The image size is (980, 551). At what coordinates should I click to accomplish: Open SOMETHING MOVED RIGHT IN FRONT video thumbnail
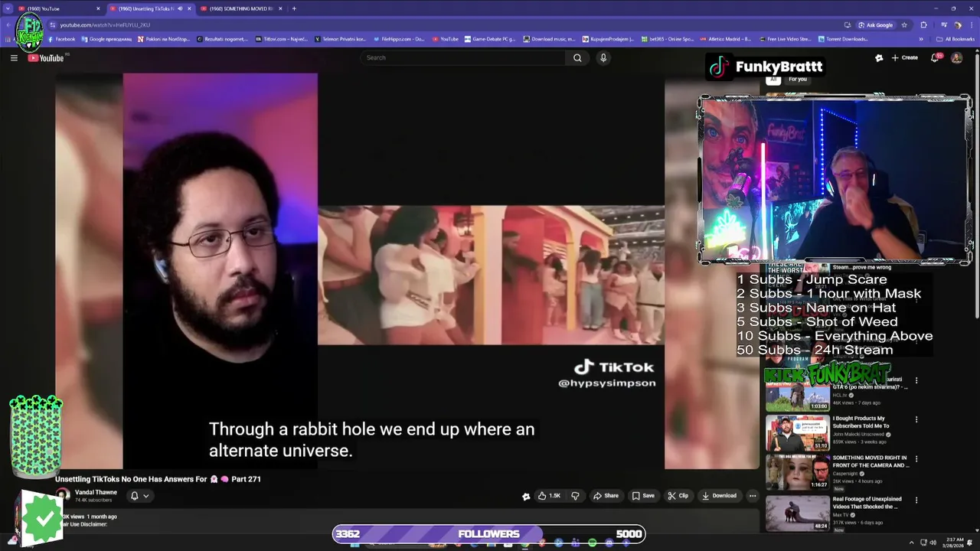coord(797,472)
